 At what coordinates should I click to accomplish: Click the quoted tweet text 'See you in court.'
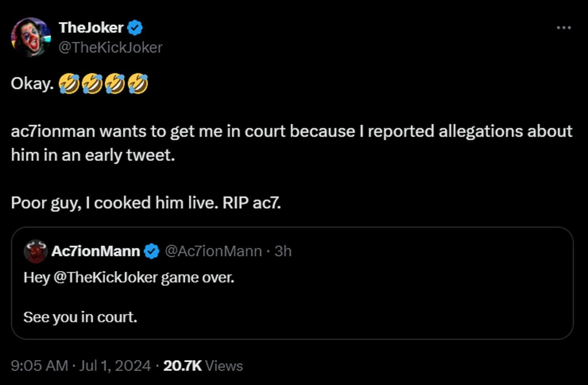point(81,317)
